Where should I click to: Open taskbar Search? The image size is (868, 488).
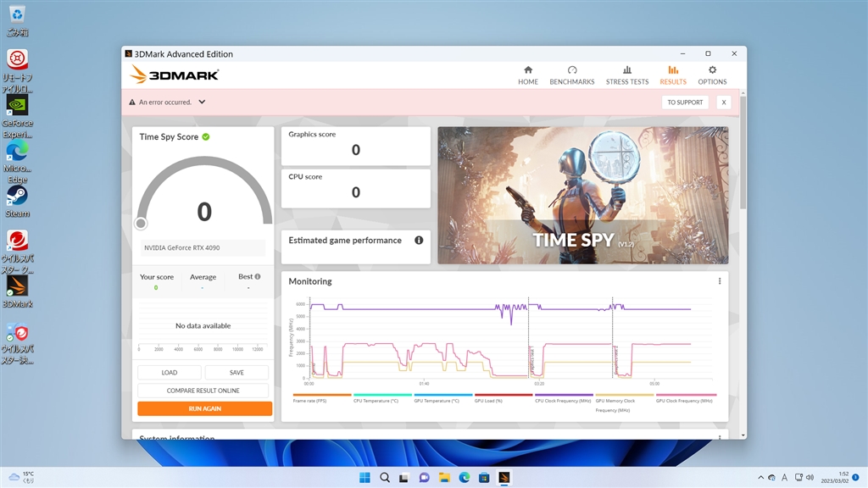[x=385, y=478]
